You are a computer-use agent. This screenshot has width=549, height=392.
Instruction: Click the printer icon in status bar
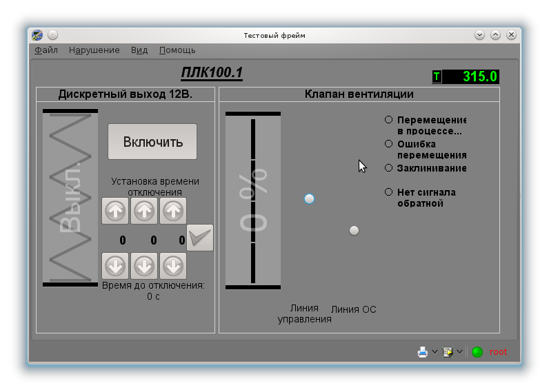pyautogui.click(x=423, y=352)
